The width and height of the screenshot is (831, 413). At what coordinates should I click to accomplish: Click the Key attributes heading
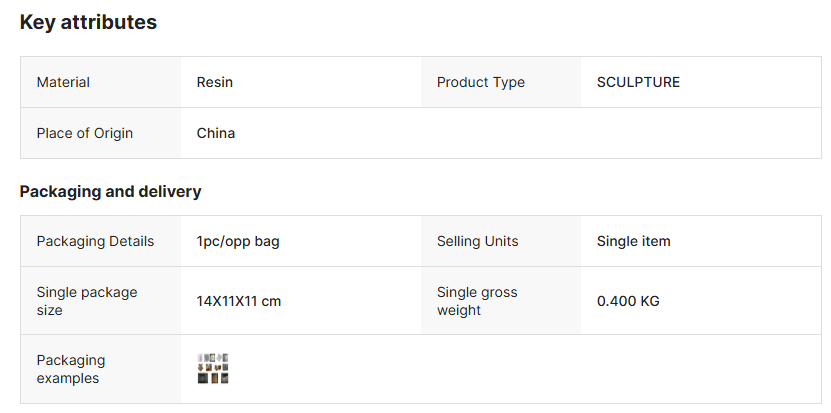(88, 22)
